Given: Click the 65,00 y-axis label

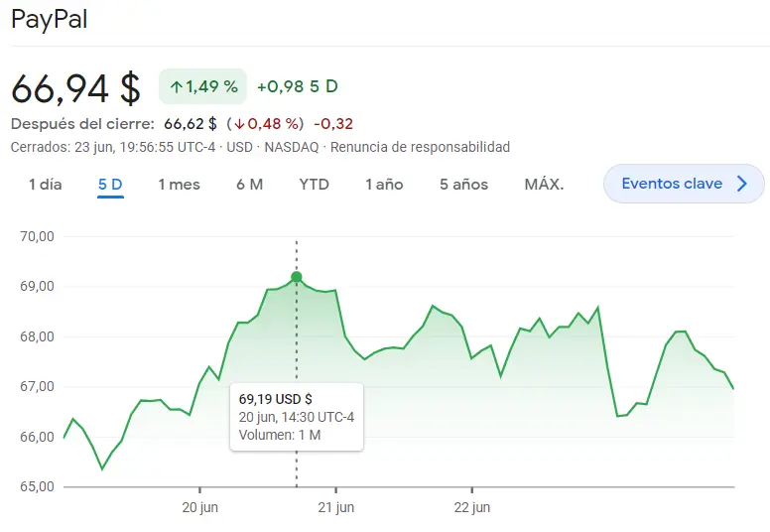Looking at the screenshot, I should [37, 486].
